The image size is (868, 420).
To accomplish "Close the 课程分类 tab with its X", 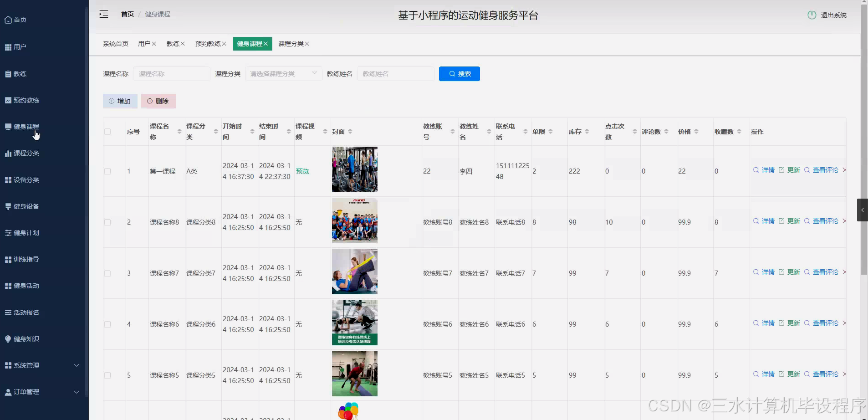I will click(307, 44).
